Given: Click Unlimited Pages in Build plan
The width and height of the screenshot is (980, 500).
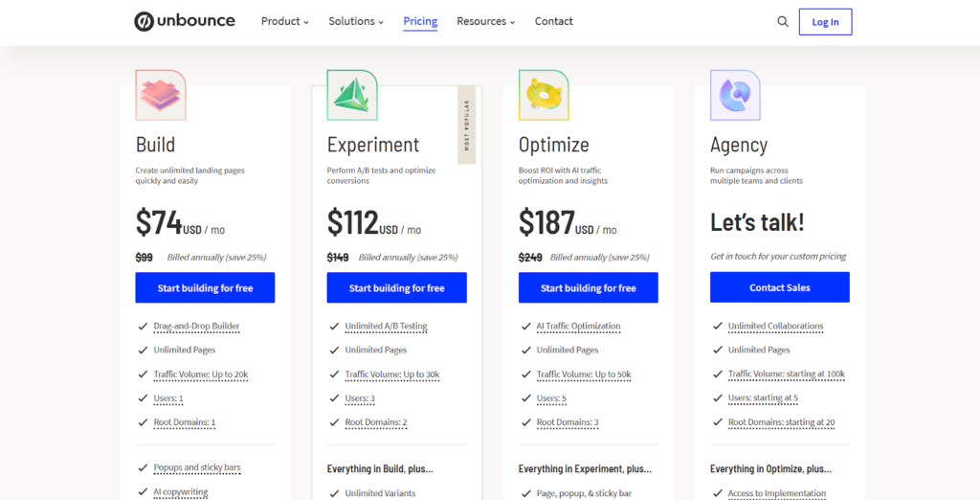Looking at the screenshot, I should [x=185, y=350].
